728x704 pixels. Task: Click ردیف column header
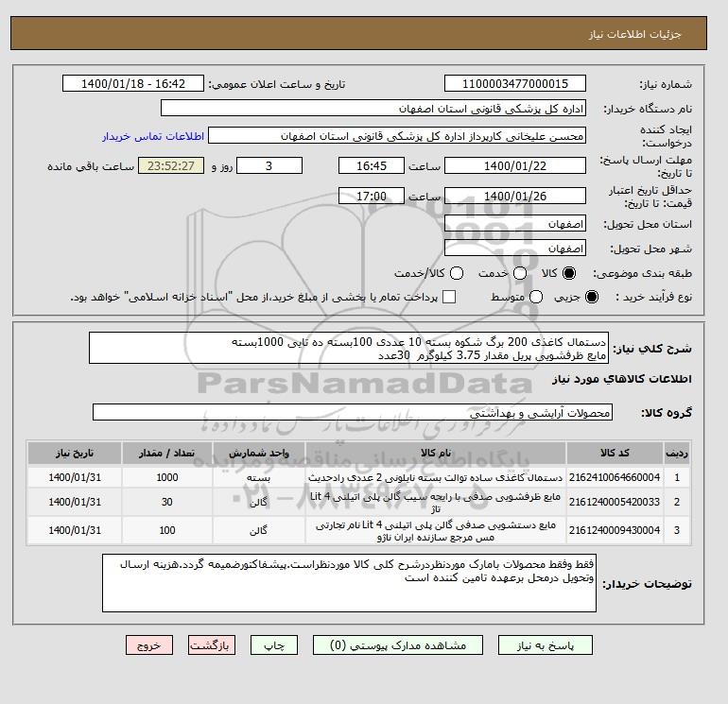(x=677, y=453)
